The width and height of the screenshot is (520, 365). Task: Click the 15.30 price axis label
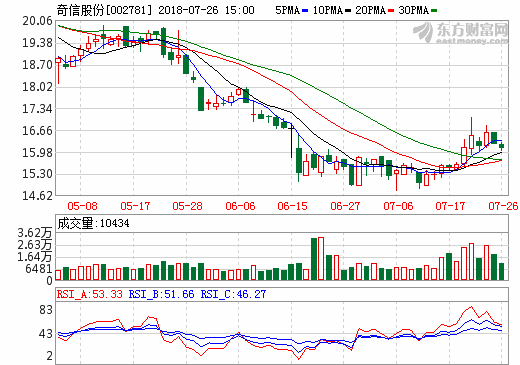pos(38,174)
